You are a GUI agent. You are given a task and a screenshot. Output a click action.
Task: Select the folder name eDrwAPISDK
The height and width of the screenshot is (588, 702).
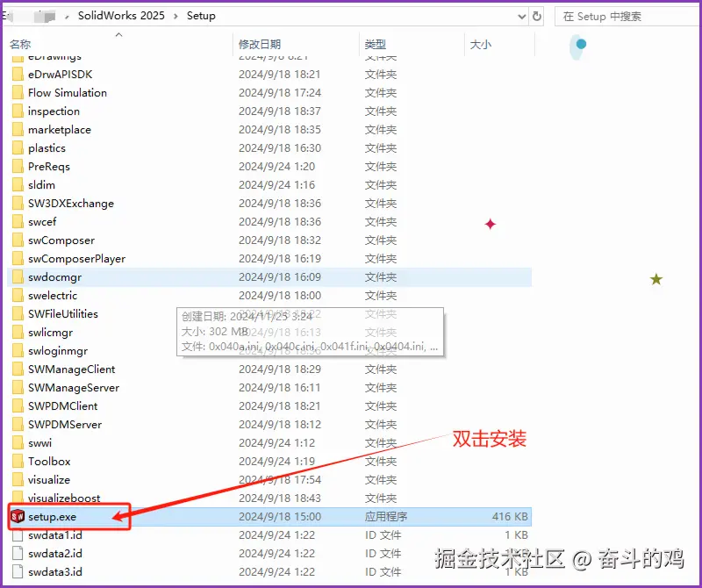60,75
